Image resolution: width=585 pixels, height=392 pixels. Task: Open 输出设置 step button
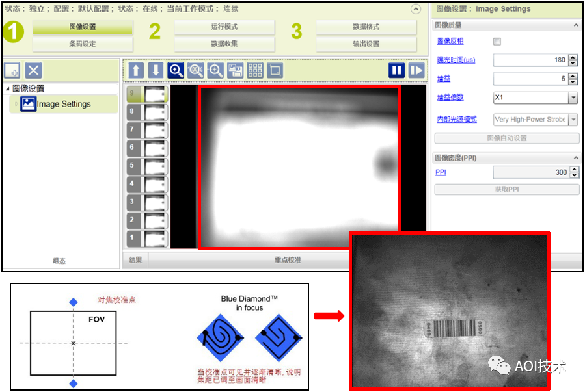pyautogui.click(x=366, y=44)
